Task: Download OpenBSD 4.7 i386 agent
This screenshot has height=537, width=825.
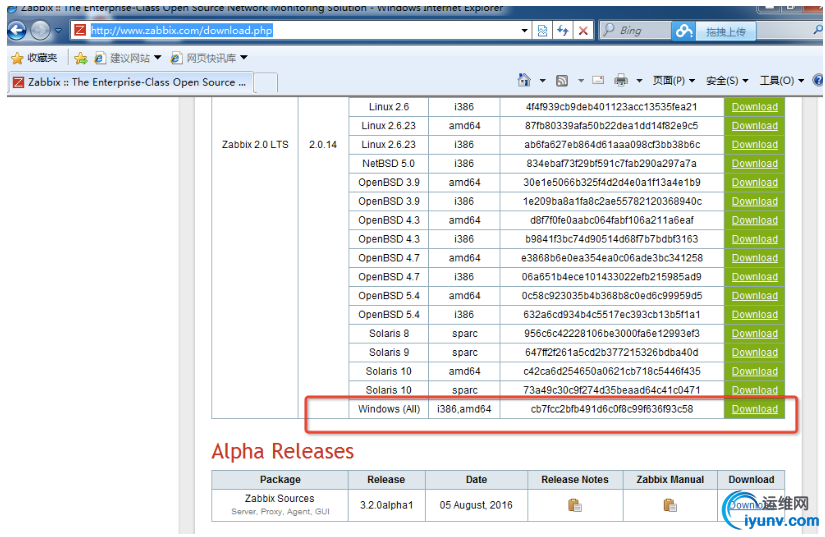Action: click(754, 277)
